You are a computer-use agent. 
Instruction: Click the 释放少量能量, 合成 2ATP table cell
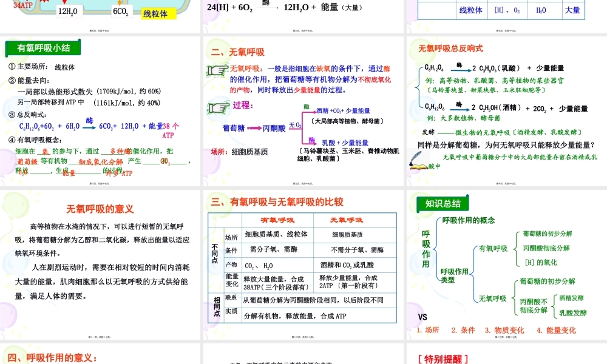point(348,281)
